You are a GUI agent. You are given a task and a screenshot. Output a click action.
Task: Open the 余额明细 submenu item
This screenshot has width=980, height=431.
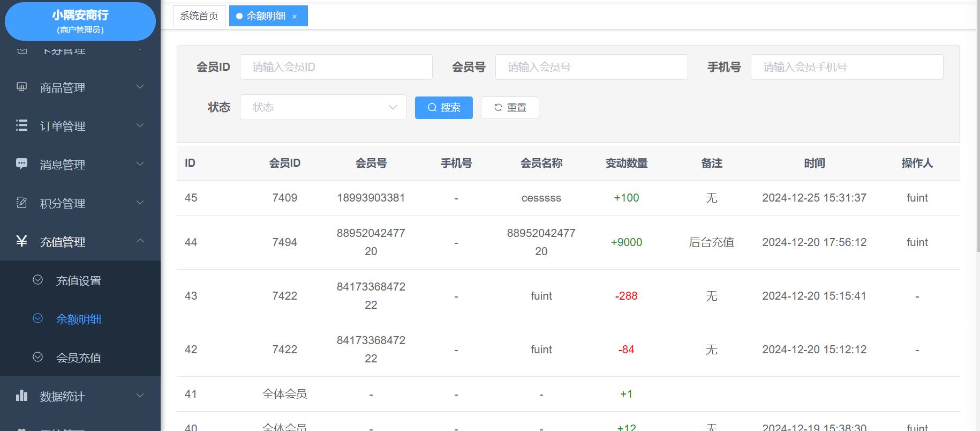[79, 319]
